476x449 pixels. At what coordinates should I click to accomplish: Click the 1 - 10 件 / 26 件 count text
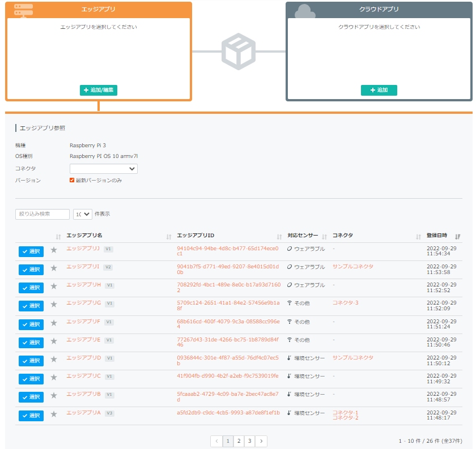click(431, 441)
